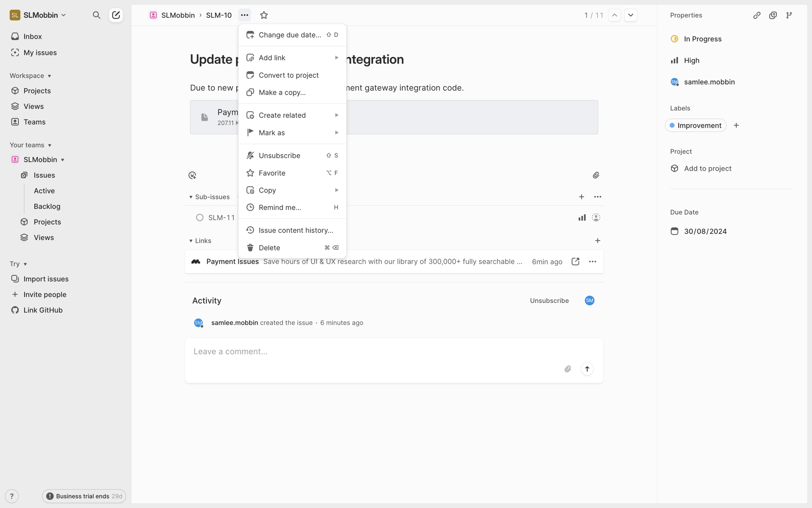Open Business trial ends notice

84,496
